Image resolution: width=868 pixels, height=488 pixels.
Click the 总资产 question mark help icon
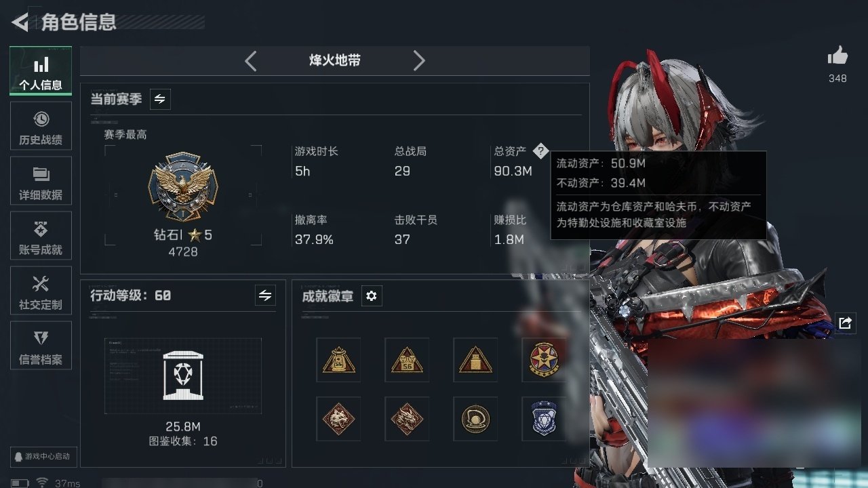540,151
